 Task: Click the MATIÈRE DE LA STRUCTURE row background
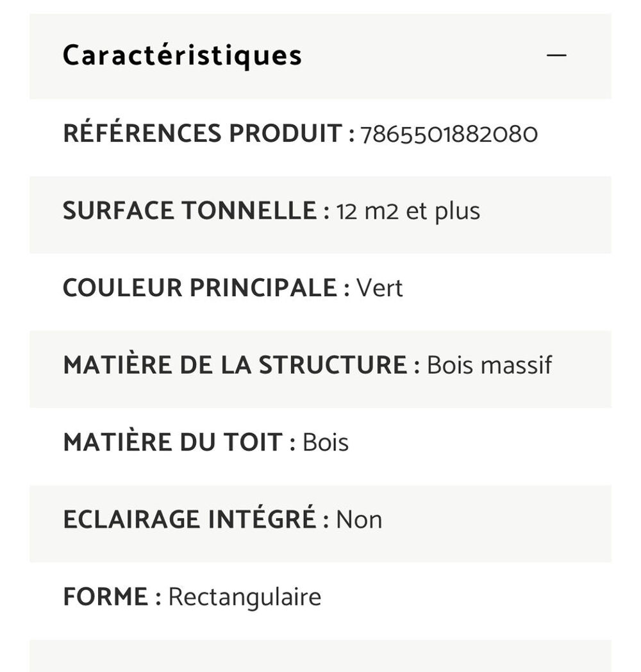click(320, 369)
